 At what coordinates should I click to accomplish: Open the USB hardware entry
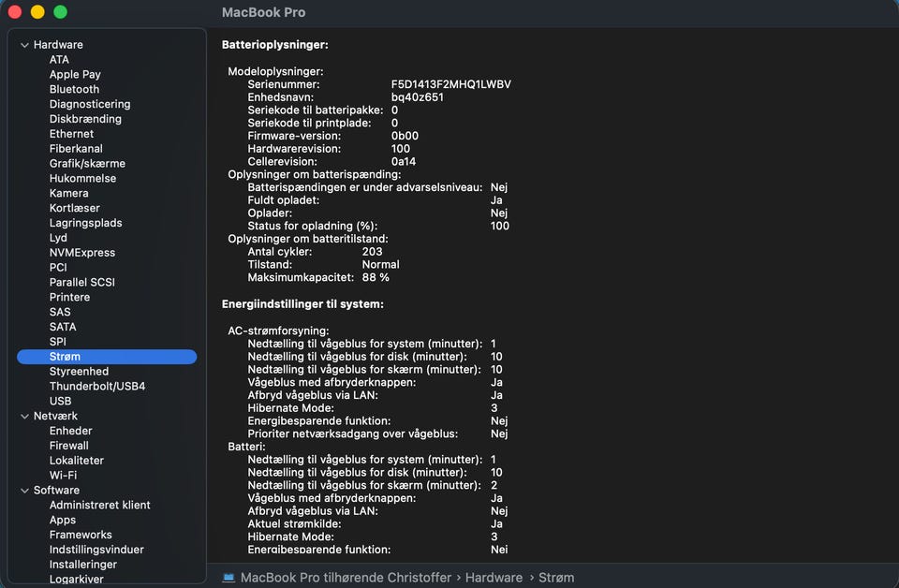pos(60,402)
